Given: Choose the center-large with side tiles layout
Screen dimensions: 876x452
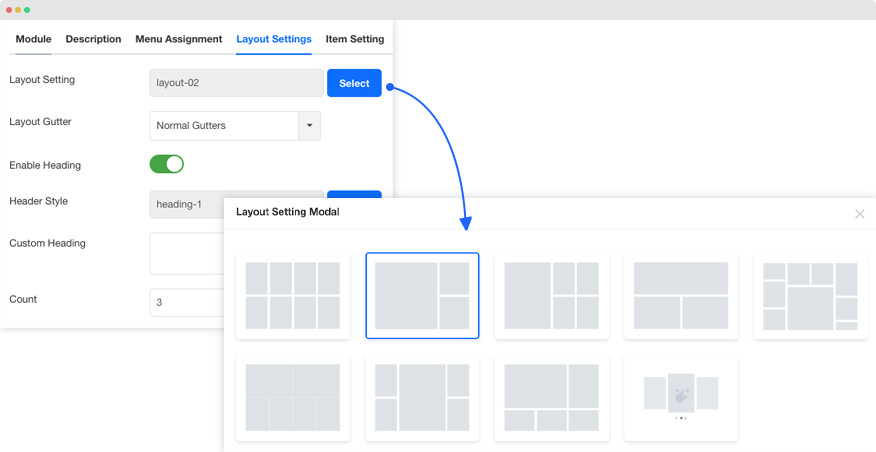Looking at the screenshot, I should 422,398.
